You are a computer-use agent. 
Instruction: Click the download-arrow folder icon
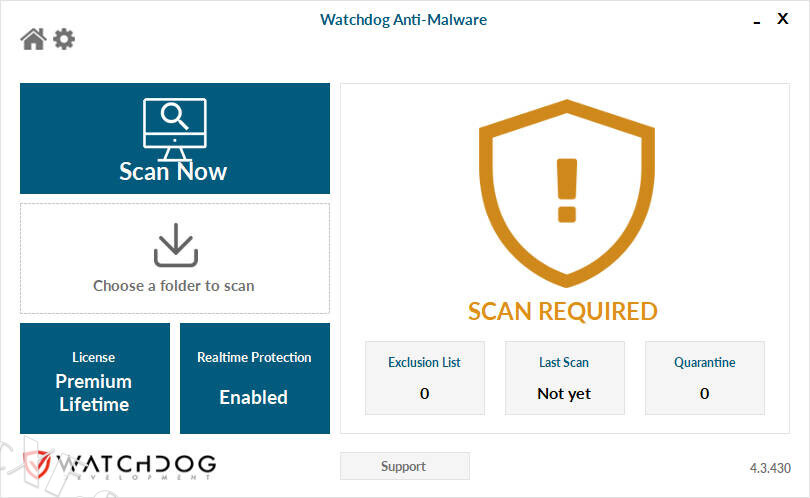coord(175,245)
